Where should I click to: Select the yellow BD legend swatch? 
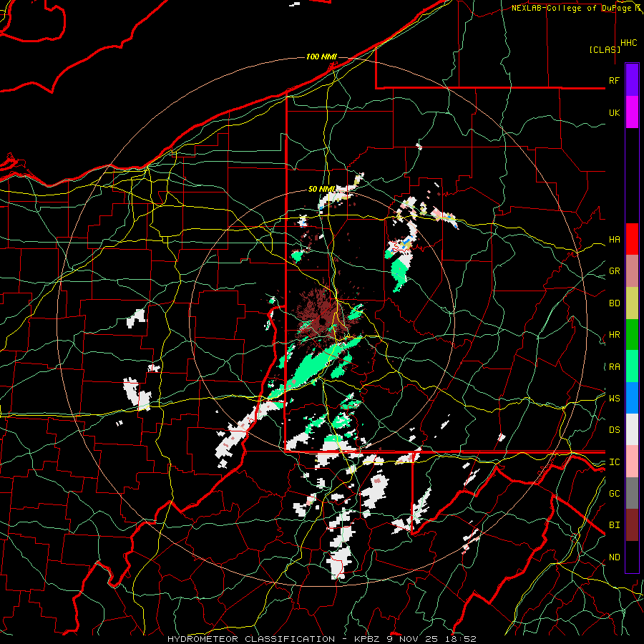632,303
